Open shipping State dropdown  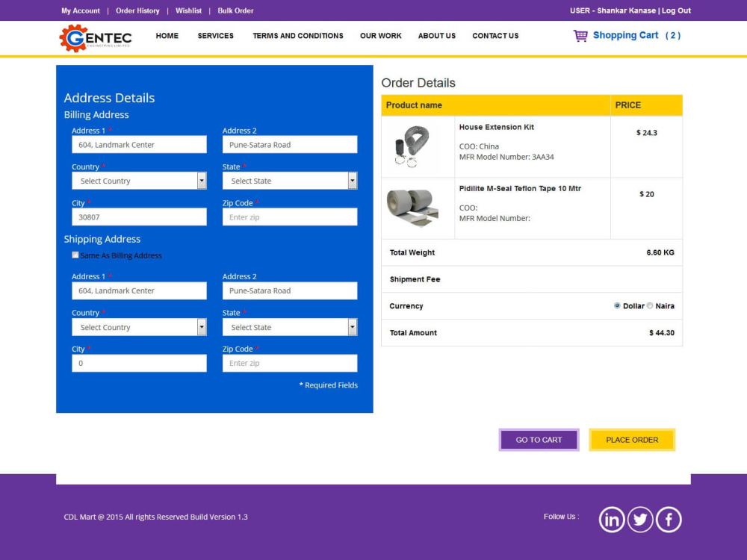[x=290, y=327]
